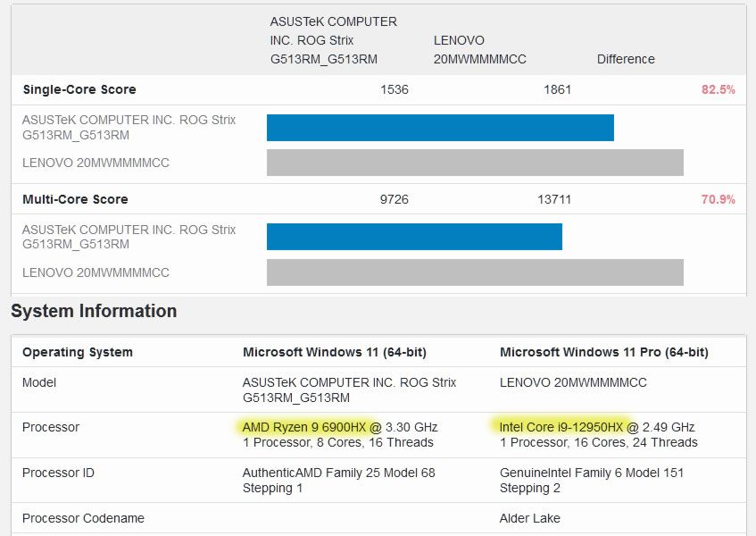Click ASUS label under Single-Core Score

(129, 128)
